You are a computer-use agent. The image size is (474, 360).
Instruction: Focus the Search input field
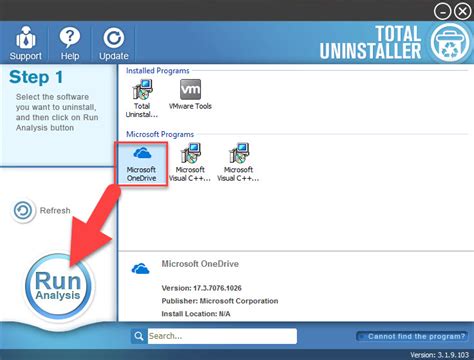click(x=222, y=336)
